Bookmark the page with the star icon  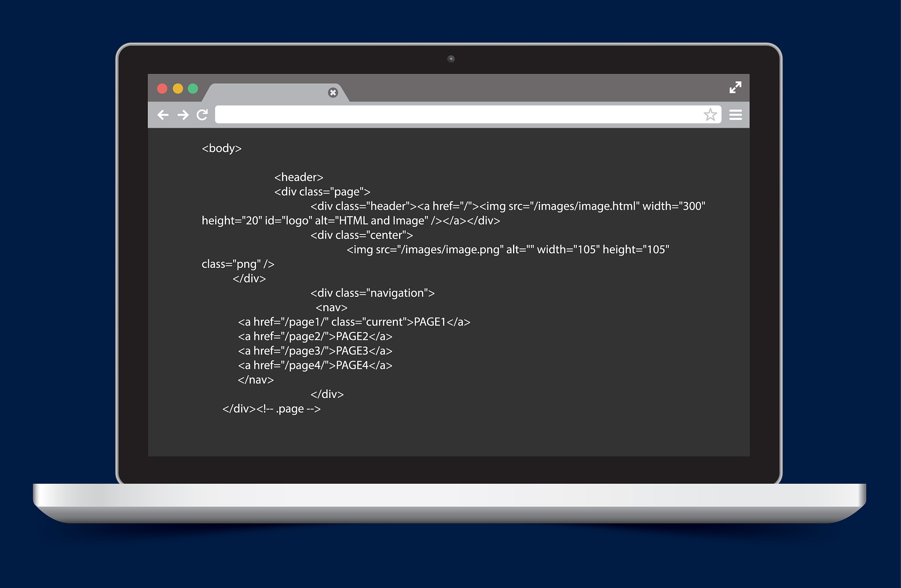(x=710, y=115)
